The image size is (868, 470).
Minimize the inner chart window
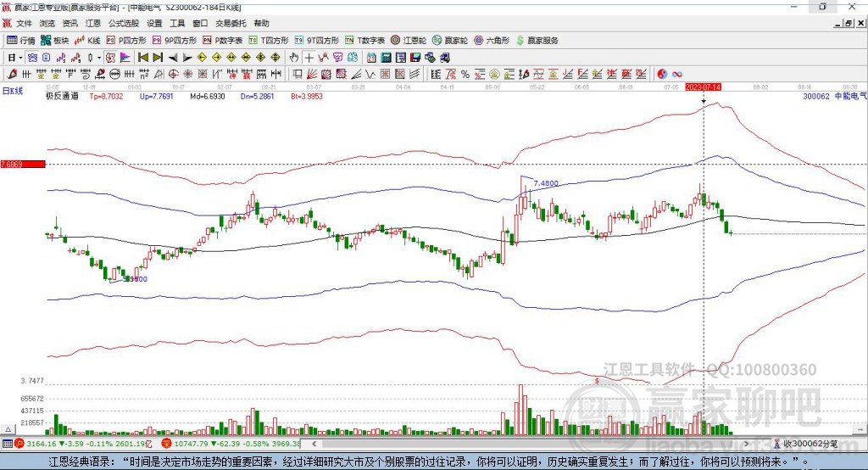tap(838, 23)
